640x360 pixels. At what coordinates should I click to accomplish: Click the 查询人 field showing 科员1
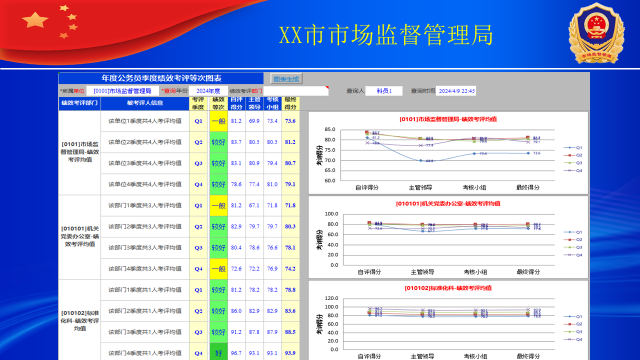coord(384,91)
